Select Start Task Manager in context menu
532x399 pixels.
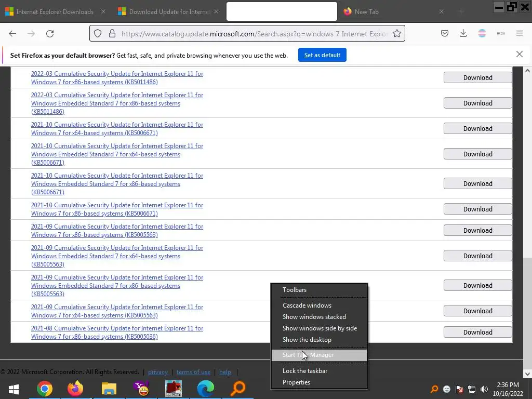(x=319, y=355)
